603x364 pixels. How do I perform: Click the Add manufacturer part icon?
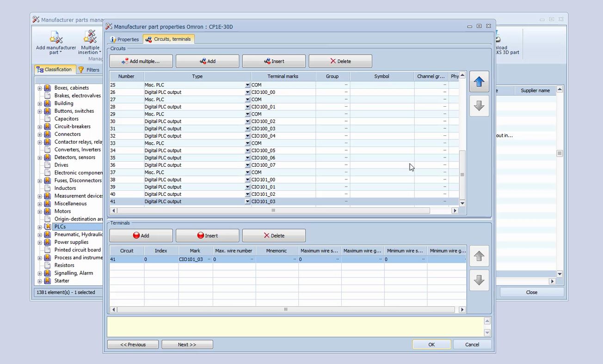[56, 37]
